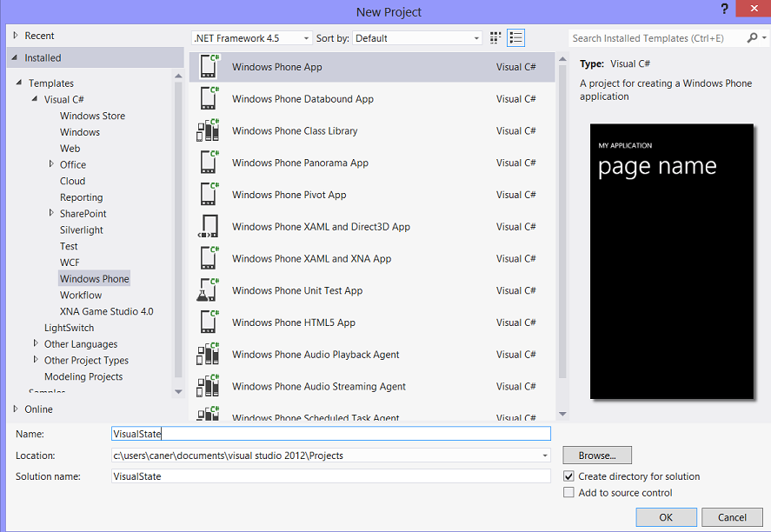Collapse the Installed section
Viewport: 771px width, 532px height.
(x=15, y=57)
